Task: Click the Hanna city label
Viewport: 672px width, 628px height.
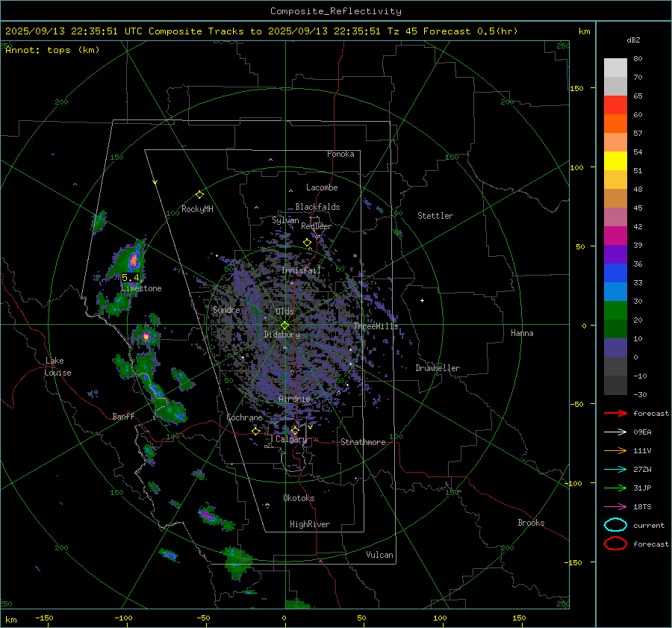Action: point(522,333)
